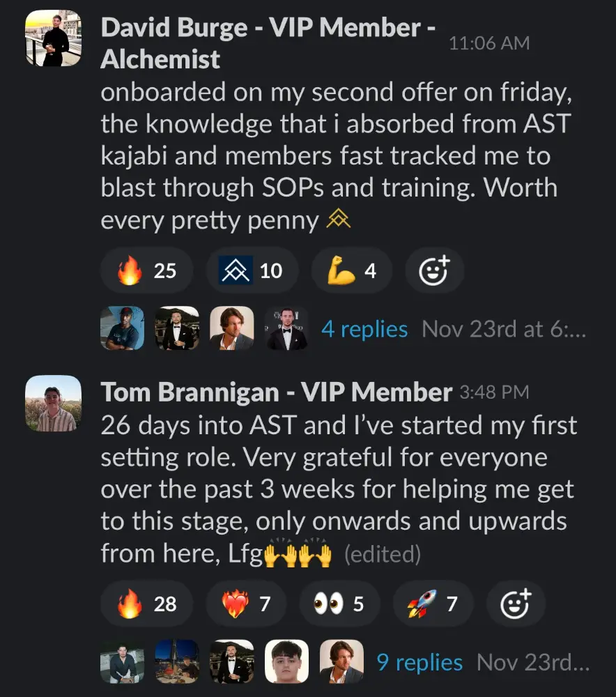616x697 pixels.
Task: Toggle the rocket reaction with 7
Action: (x=433, y=604)
